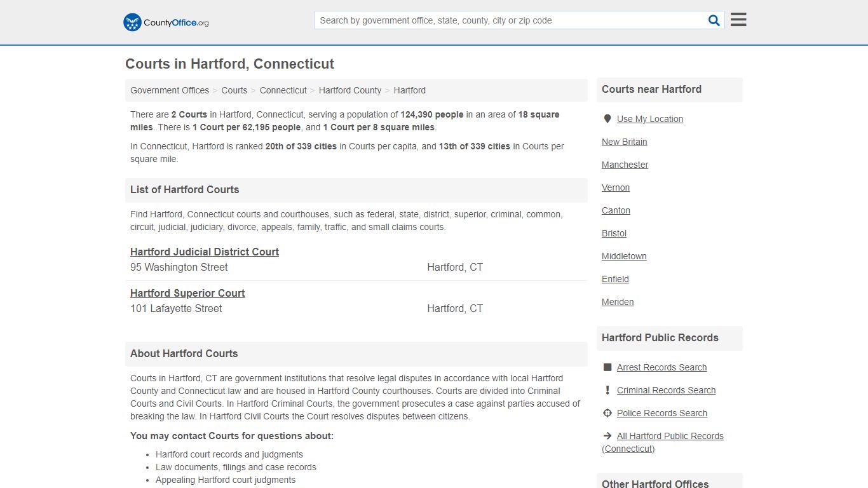Image resolution: width=868 pixels, height=488 pixels.
Task: Open the hamburger menu
Action: (x=738, y=20)
